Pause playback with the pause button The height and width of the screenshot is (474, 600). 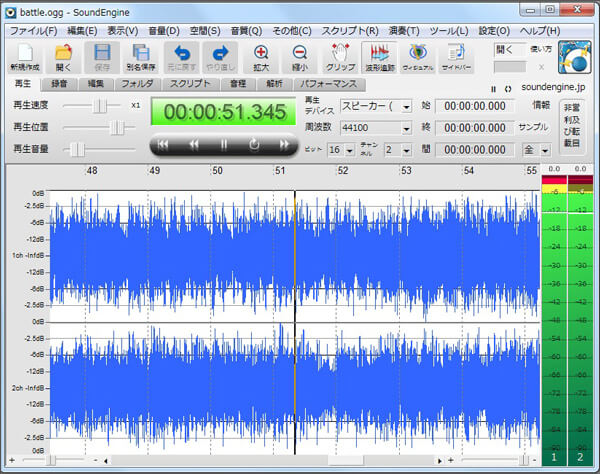click(x=224, y=145)
